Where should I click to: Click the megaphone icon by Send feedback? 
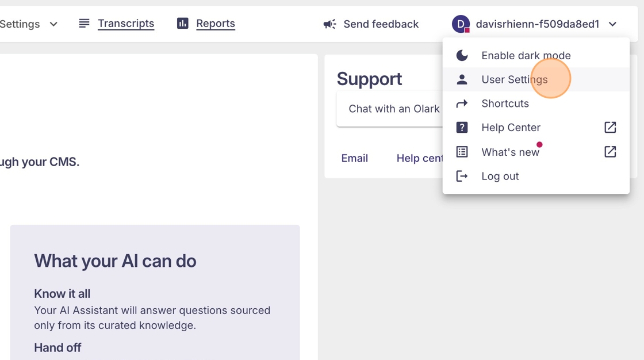point(329,24)
